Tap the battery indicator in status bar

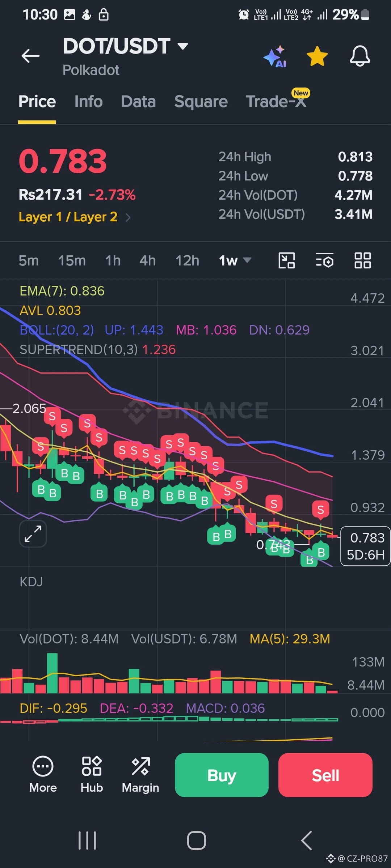[x=366, y=14]
